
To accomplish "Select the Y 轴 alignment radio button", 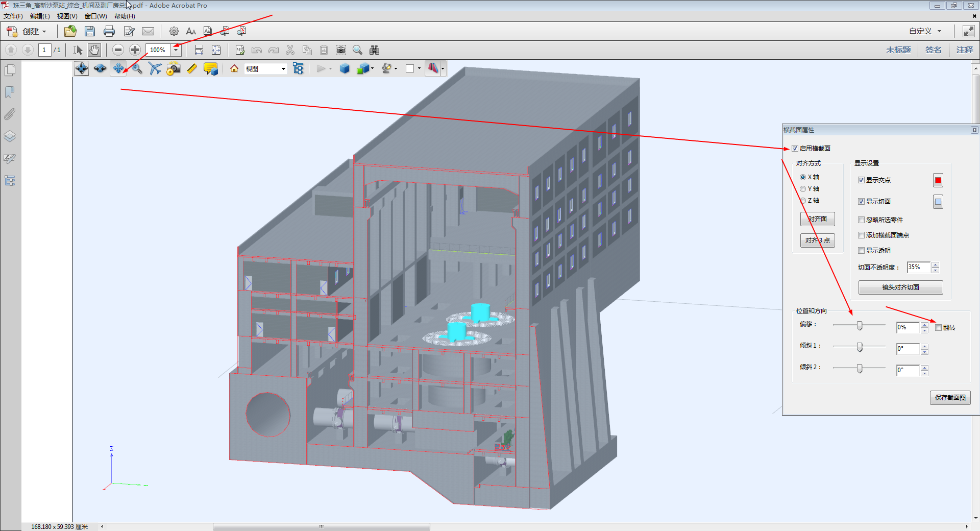I will tap(803, 189).
